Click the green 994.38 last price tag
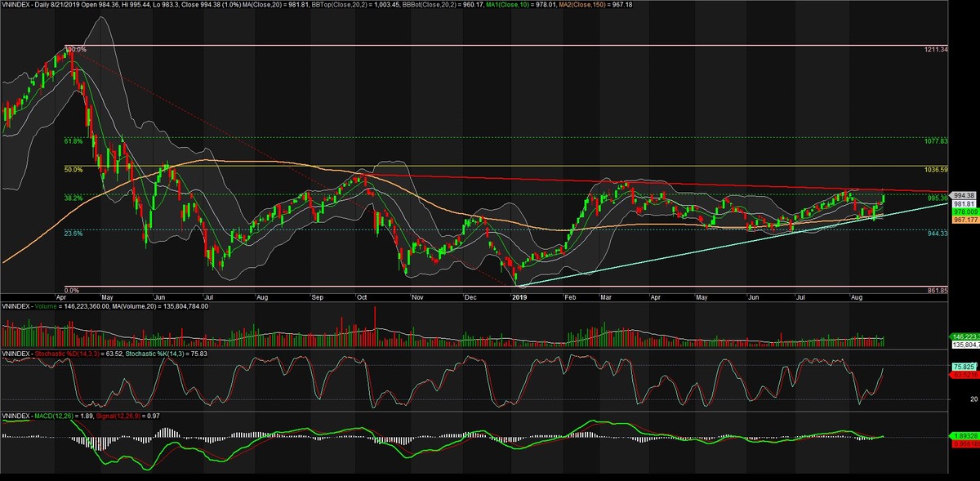This screenshot has width=980, height=481. [964, 195]
